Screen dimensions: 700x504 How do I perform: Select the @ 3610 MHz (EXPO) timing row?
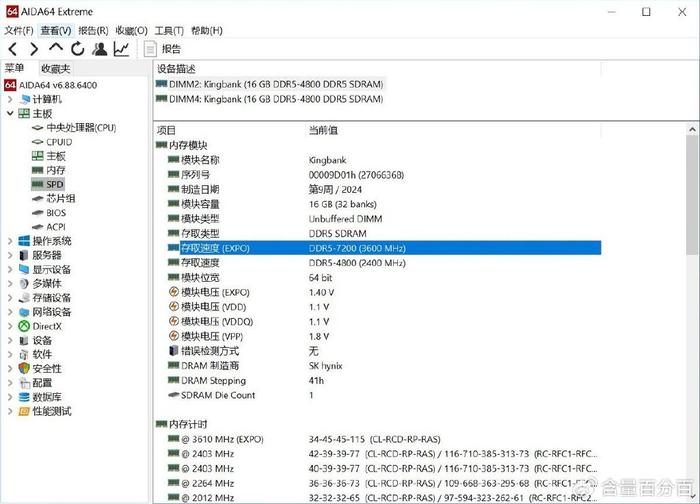[x=384, y=439]
